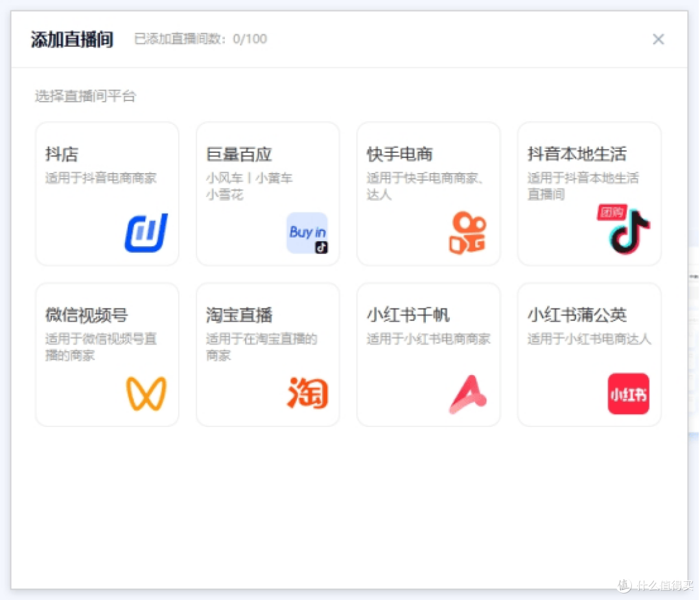
Task: Click description 适用于小红书电商达人
Action: coord(589,339)
